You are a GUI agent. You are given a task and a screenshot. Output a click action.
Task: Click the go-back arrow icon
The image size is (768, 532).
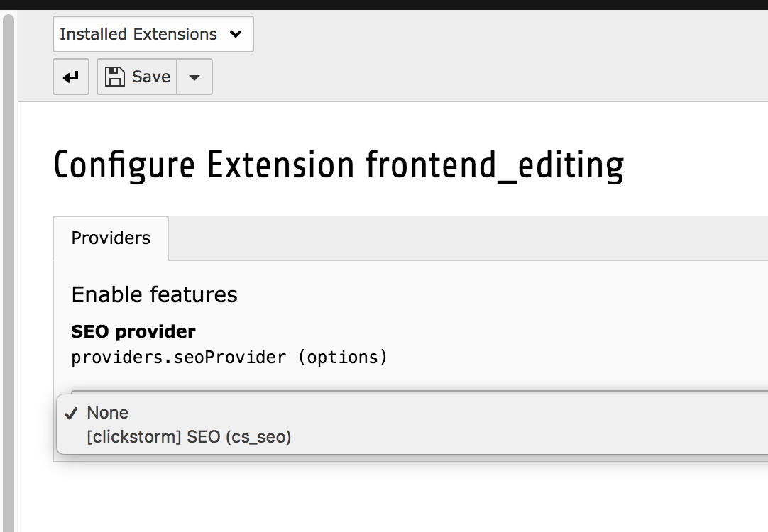tap(70, 77)
